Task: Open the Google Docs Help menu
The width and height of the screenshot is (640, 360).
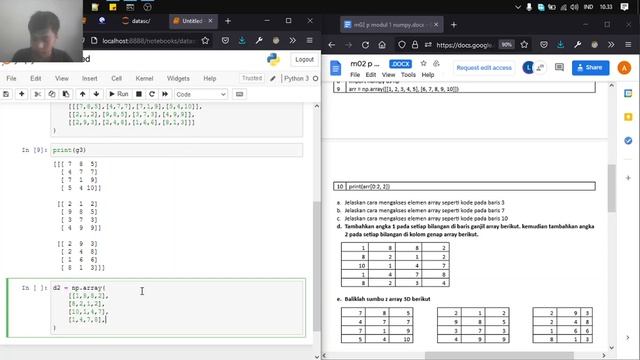Action: pos(428,75)
